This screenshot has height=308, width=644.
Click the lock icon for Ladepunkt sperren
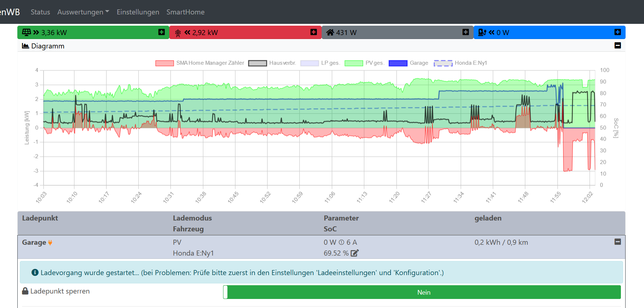point(25,291)
